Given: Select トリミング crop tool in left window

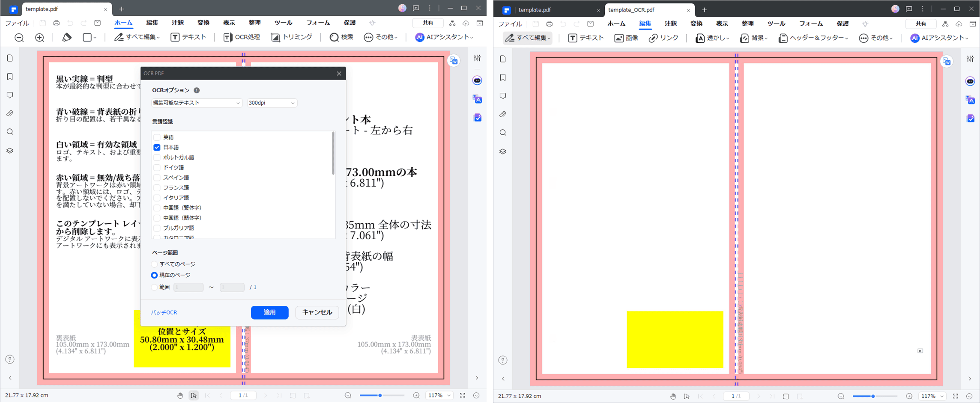Looking at the screenshot, I should [x=292, y=37].
